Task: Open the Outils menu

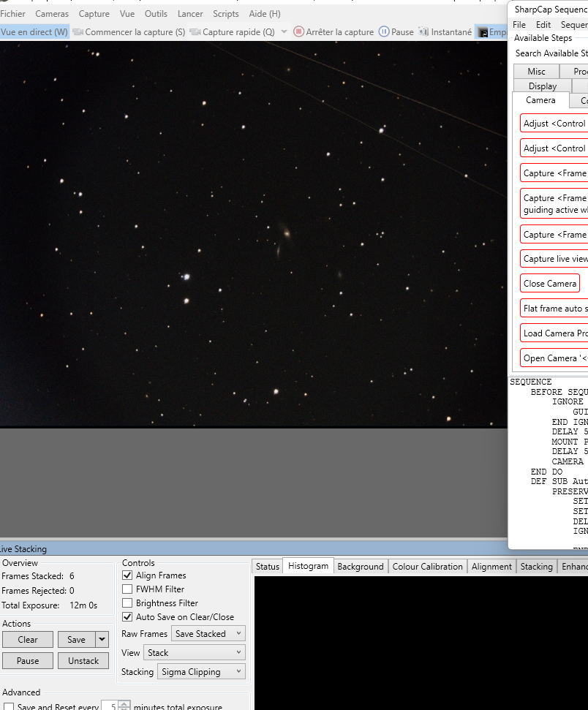Action: [156, 14]
